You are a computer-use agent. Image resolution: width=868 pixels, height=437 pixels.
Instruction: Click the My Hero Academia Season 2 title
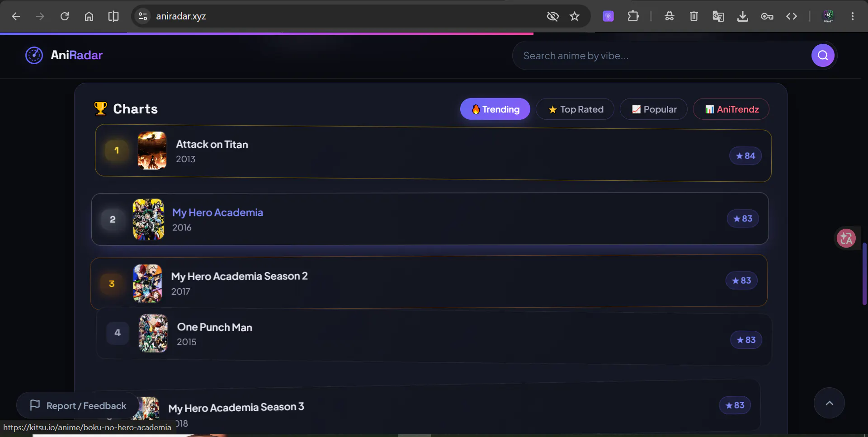click(x=239, y=276)
